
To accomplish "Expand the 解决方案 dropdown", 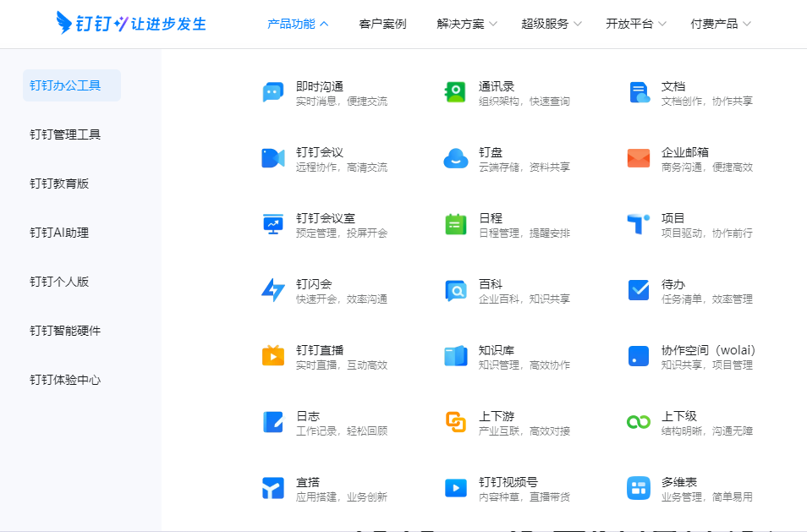I will (467, 24).
